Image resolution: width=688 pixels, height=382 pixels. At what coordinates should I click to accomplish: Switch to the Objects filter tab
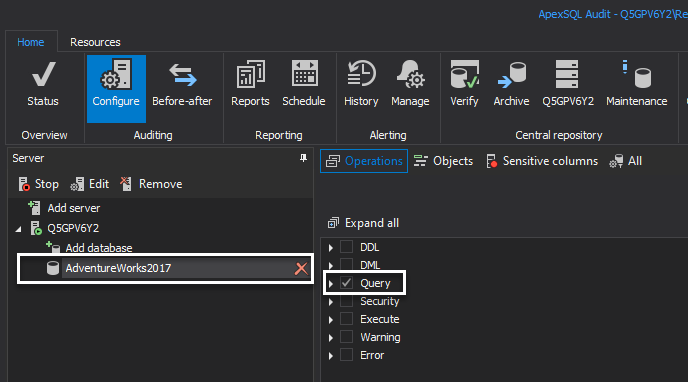click(444, 161)
